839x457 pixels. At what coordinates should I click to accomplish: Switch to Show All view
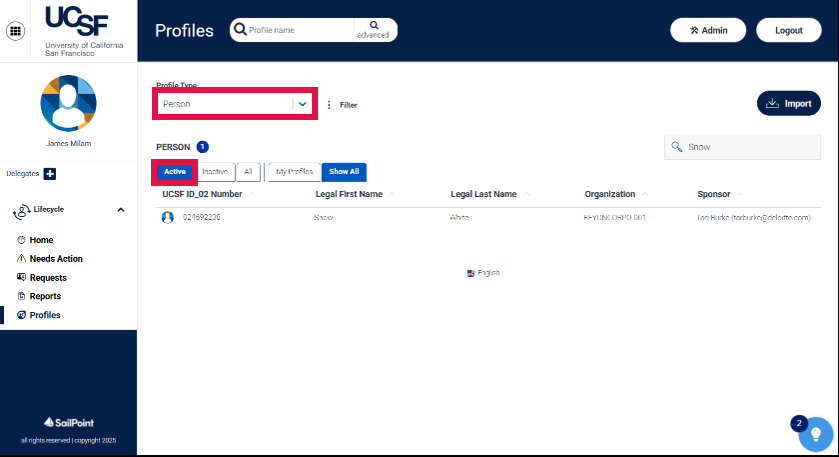(344, 172)
